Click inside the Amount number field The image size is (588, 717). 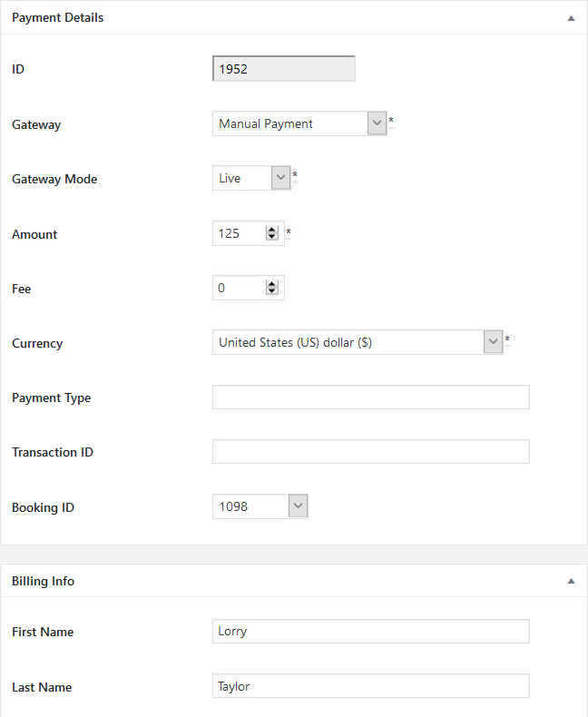click(240, 233)
